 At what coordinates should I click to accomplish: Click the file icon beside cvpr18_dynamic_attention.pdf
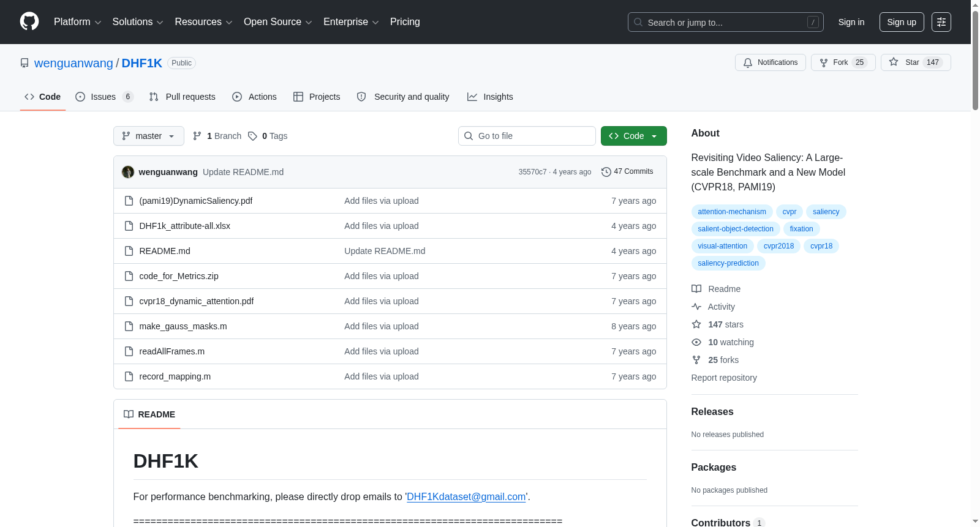click(129, 301)
